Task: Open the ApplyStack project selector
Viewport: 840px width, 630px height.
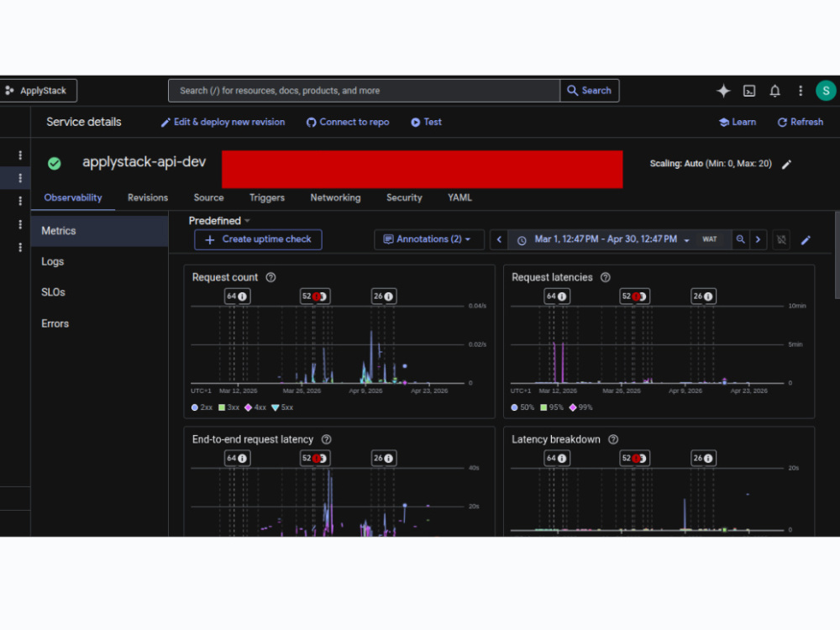Action: click(38, 91)
